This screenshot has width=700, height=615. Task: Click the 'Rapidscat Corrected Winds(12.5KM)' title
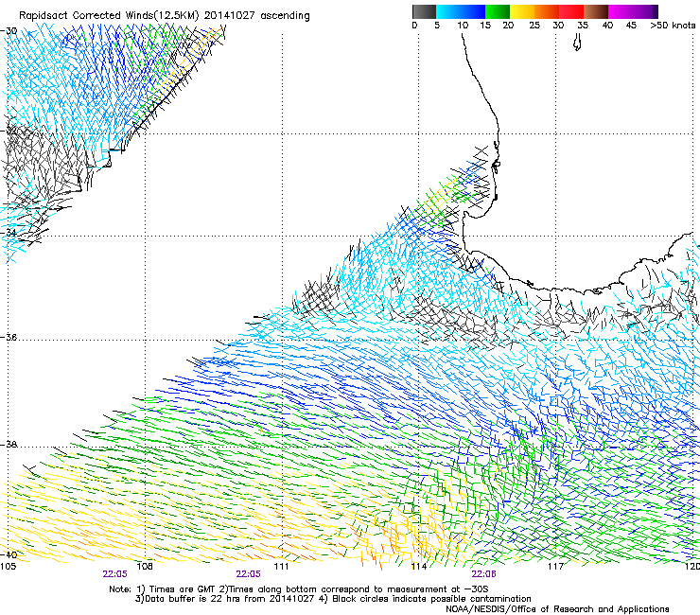[x=109, y=15]
